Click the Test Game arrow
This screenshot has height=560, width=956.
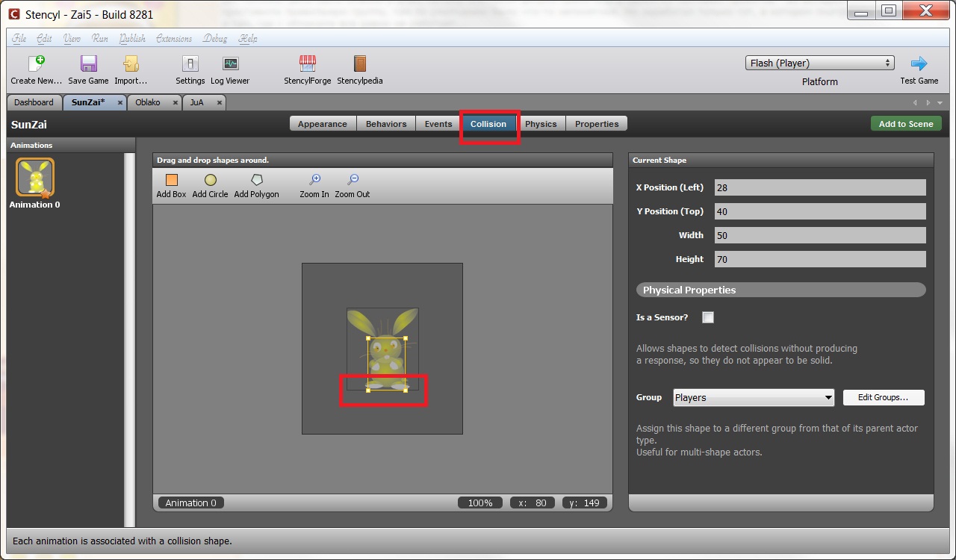[919, 64]
